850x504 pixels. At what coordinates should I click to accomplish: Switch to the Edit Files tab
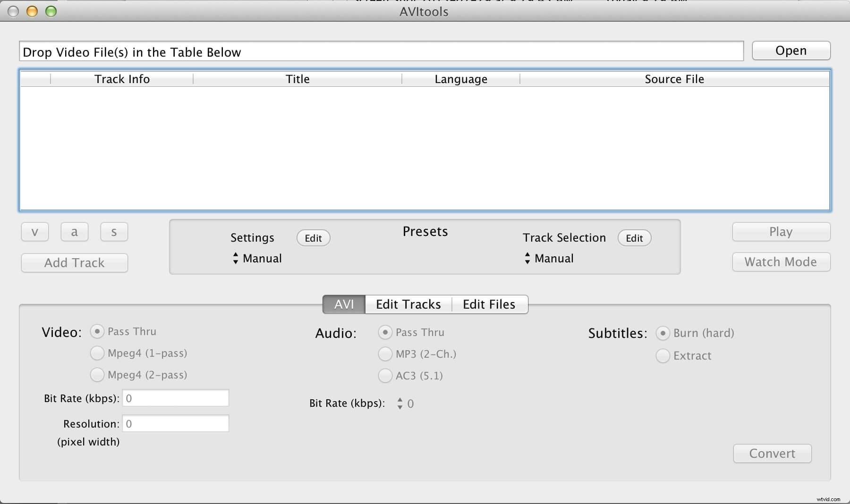coord(489,304)
